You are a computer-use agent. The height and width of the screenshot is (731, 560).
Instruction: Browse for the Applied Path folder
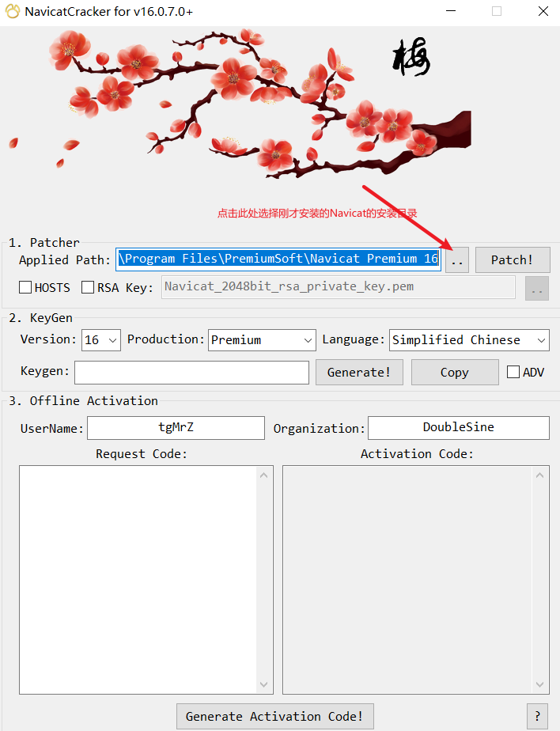pos(457,259)
